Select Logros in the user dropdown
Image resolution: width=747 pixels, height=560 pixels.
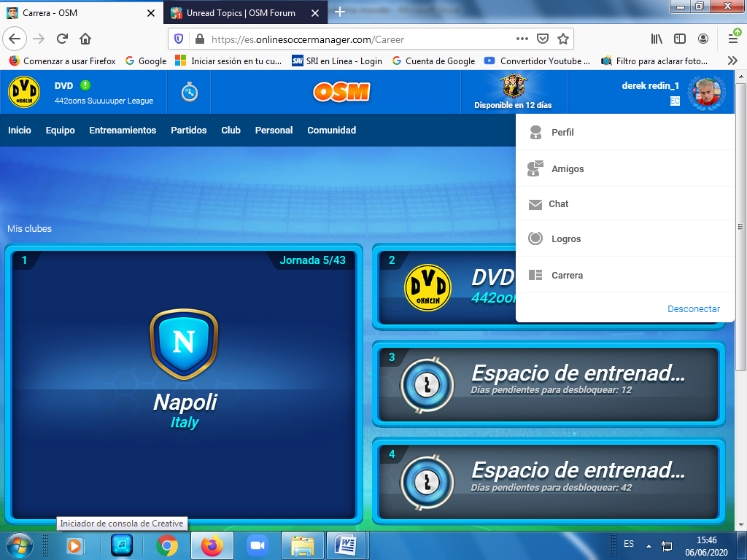click(625, 238)
